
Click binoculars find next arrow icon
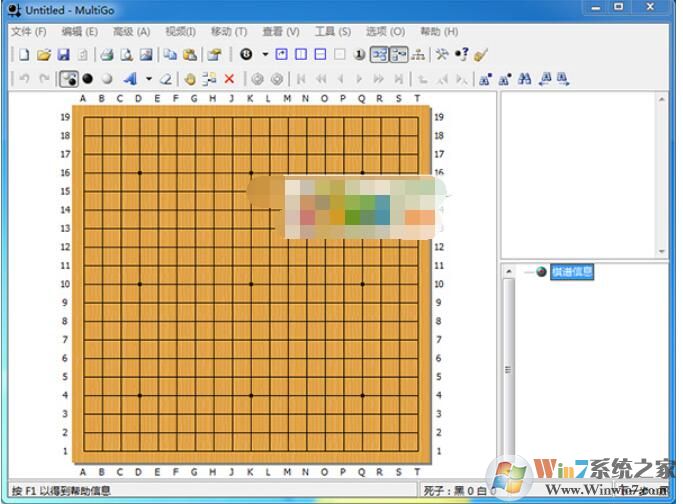(x=563, y=79)
